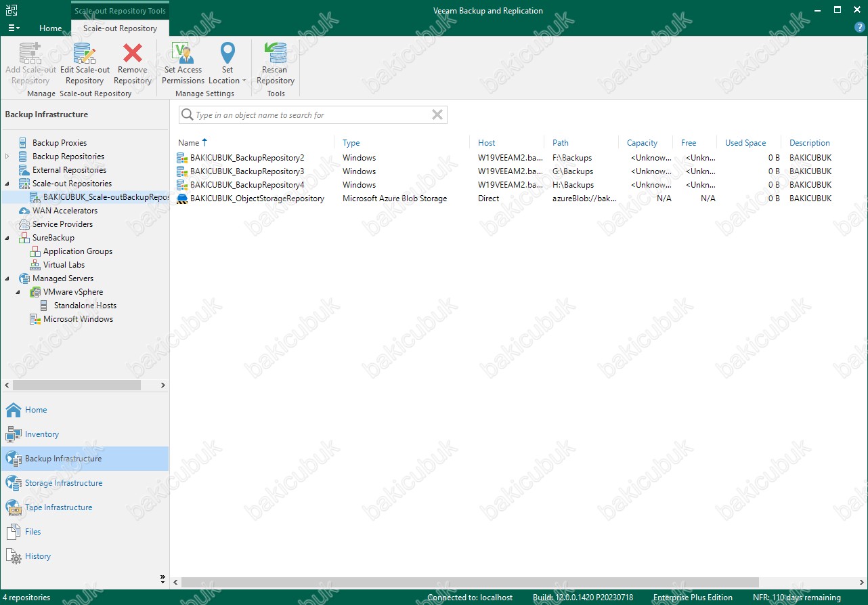Click the Storage Infrastructure navigation icon
Viewport: 868px width, 605px height.
pos(14,483)
